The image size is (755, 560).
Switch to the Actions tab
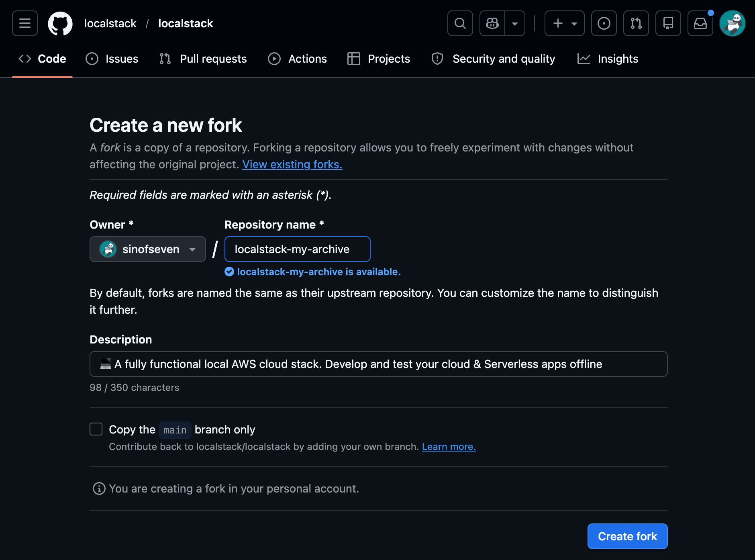click(x=298, y=59)
